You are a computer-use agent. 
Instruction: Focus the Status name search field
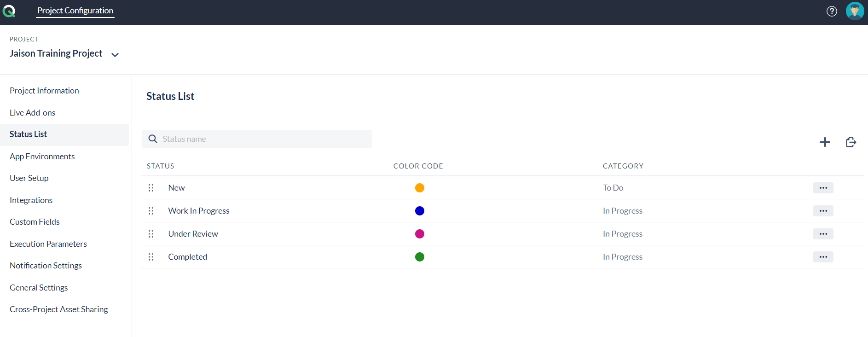click(x=257, y=139)
